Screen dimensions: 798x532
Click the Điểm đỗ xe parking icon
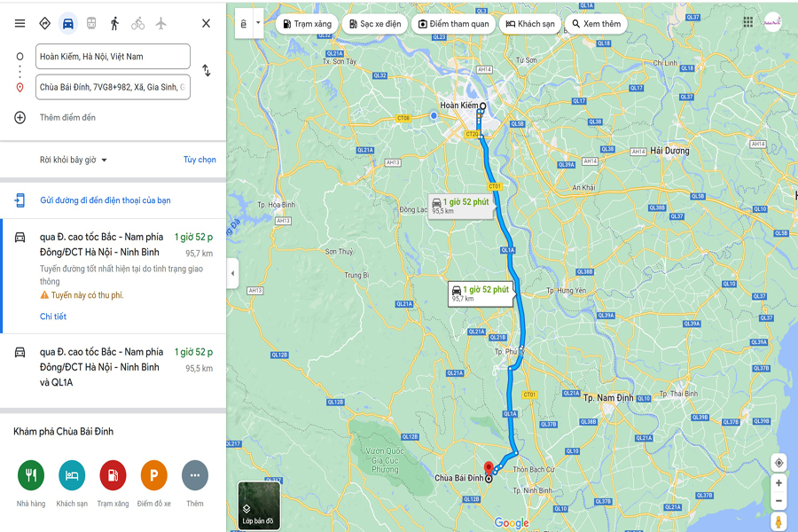tap(153, 475)
